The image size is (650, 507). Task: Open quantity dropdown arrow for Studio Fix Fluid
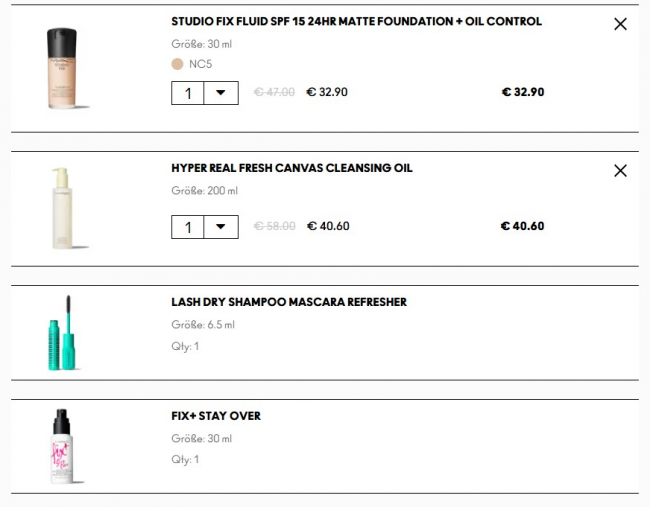click(x=221, y=93)
